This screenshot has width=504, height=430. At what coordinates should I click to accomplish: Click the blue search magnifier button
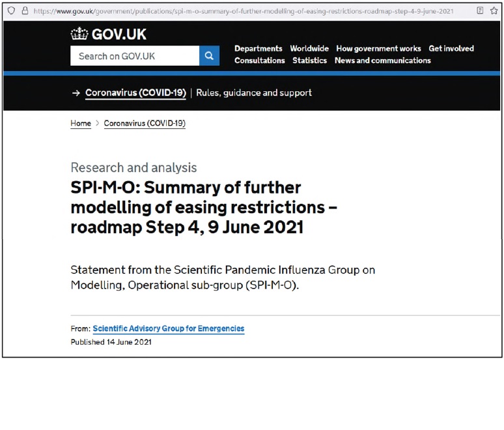click(x=209, y=55)
